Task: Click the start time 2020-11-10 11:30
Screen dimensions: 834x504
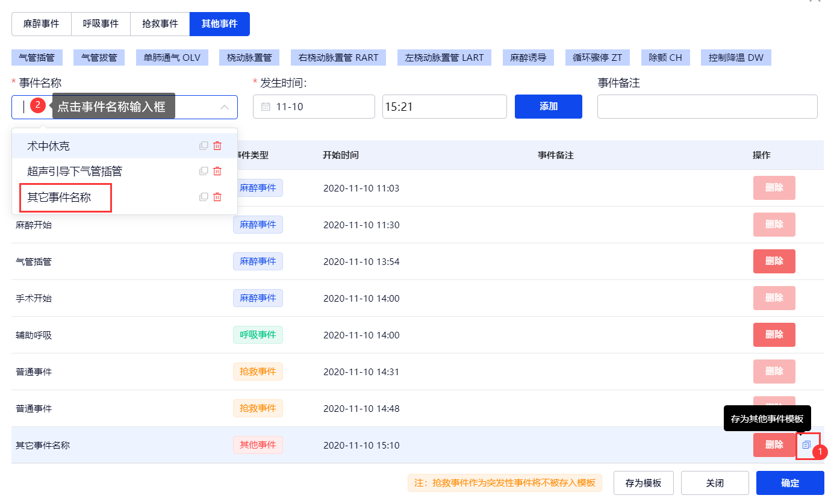Action: click(361, 225)
